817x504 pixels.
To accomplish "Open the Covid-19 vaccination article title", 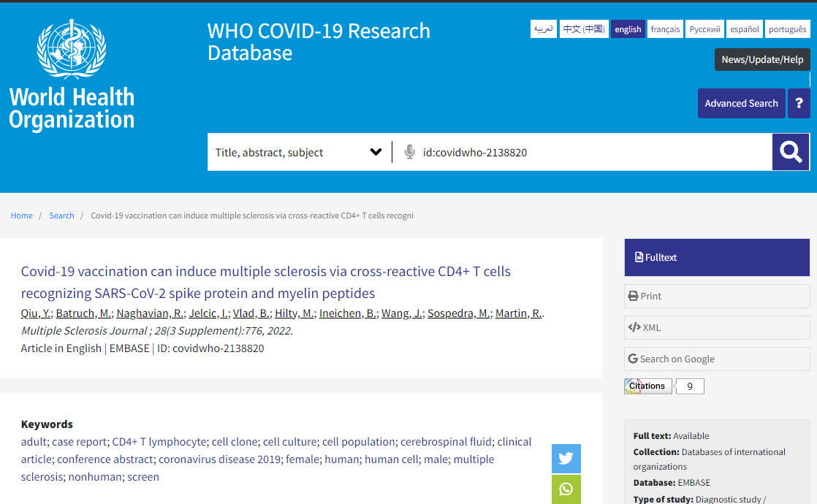I will (x=266, y=282).
